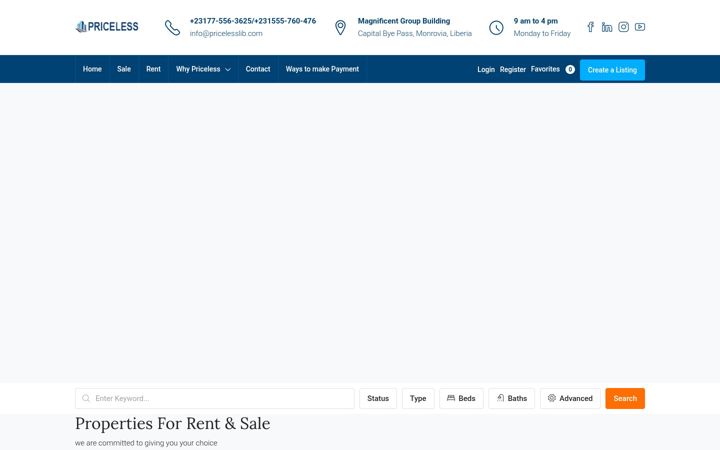Viewport: 720px width, 450px height.
Task: Click the location pin icon
Action: click(x=340, y=28)
